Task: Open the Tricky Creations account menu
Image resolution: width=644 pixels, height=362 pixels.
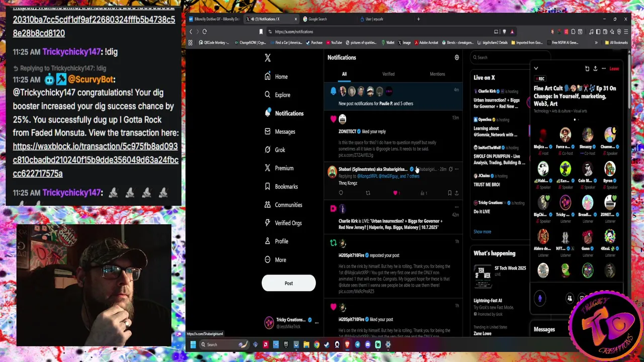Action: 292,323
